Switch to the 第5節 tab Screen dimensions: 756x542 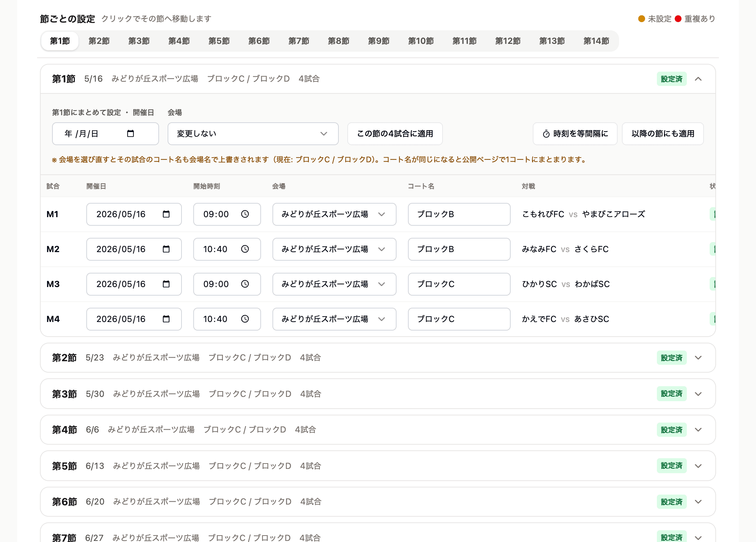click(x=219, y=41)
